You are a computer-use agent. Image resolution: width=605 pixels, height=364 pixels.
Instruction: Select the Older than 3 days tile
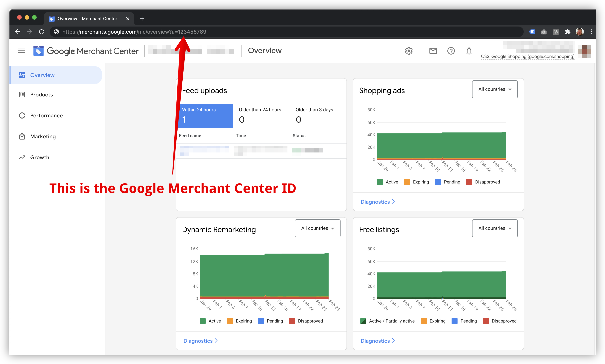coord(318,116)
